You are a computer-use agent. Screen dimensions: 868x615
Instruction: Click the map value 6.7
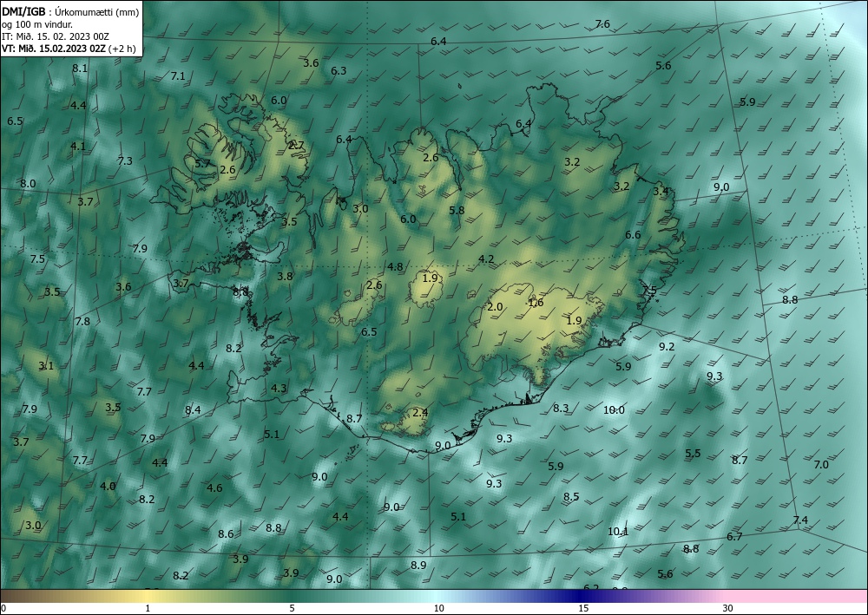pyautogui.click(x=734, y=536)
